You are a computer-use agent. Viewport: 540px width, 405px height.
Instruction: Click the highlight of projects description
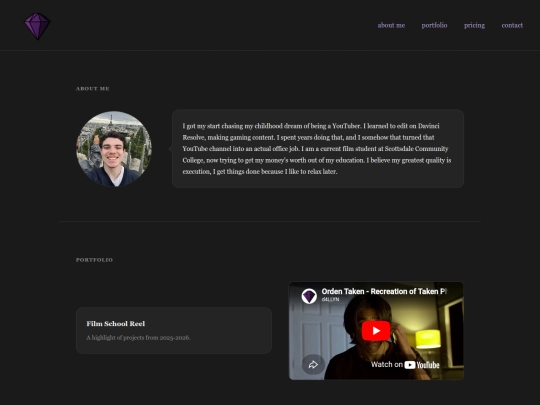point(138,338)
